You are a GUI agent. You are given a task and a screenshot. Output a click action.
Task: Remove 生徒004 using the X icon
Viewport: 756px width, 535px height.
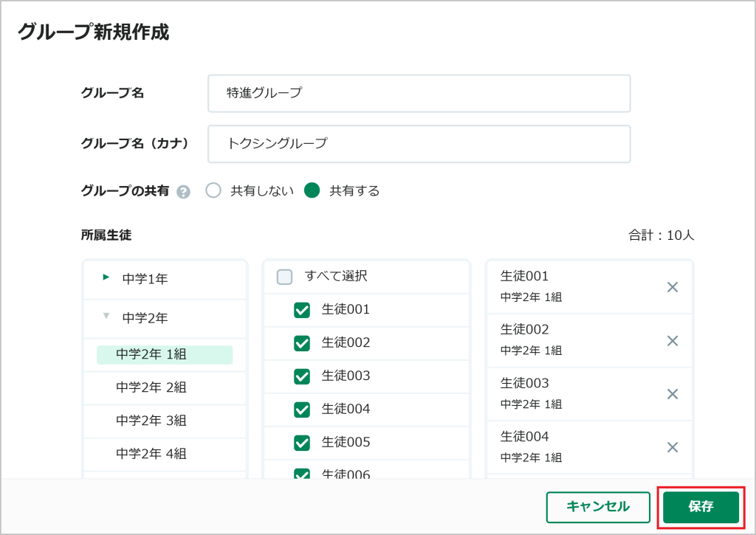pos(672,447)
